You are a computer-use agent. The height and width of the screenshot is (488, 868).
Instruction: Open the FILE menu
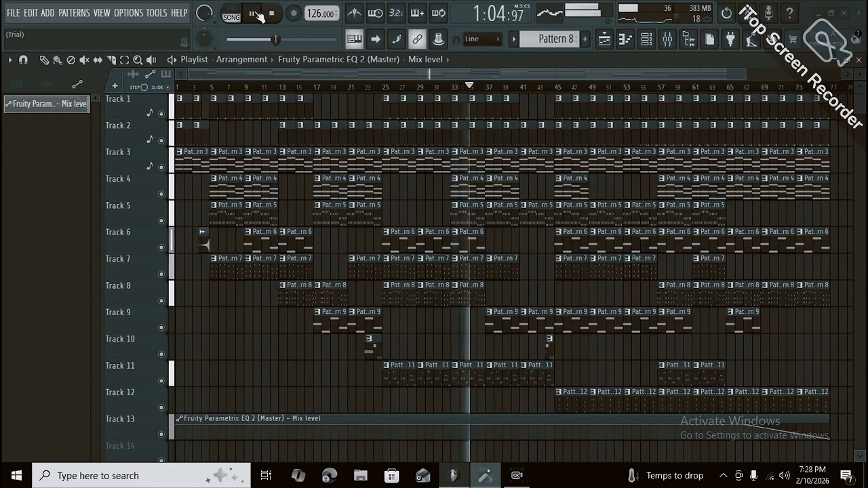13,13
